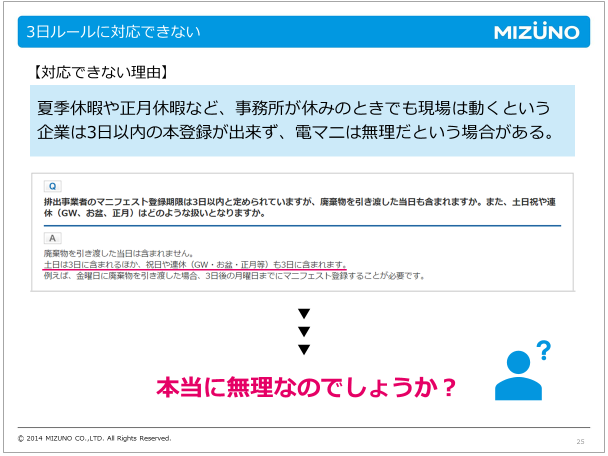
Task: Click the top downward triangle arrow
Action: 304,314
